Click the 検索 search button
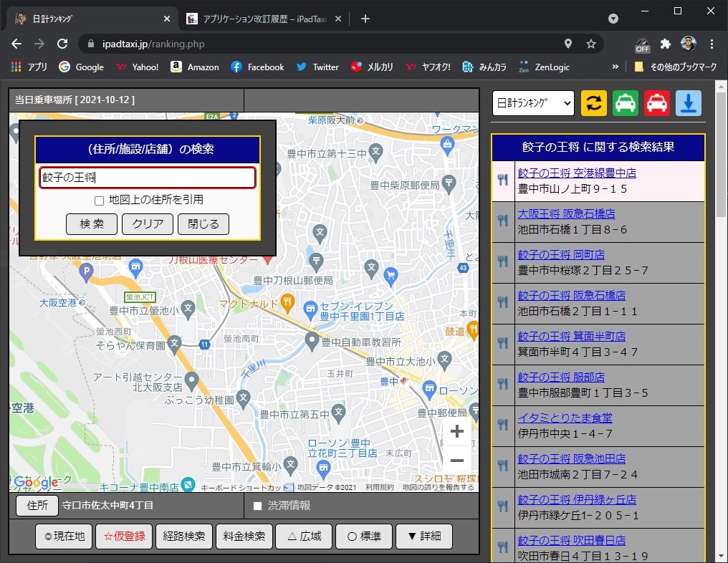This screenshot has width=728, height=563. (x=92, y=224)
